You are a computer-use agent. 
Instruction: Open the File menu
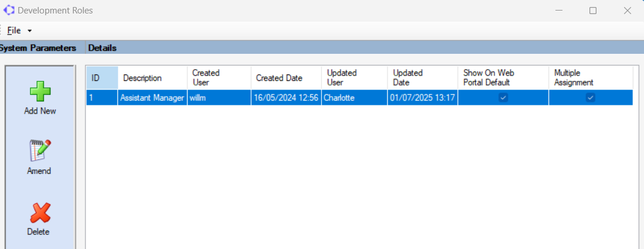(14, 30)
